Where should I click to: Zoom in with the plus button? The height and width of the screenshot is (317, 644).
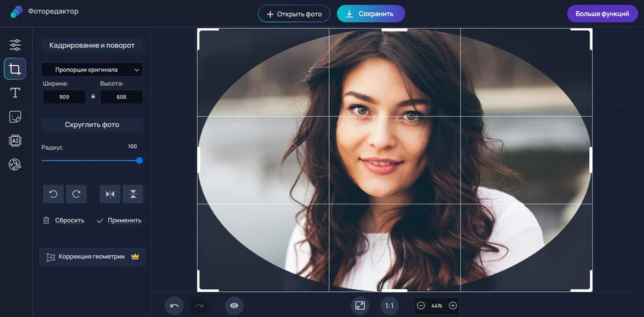click(x=453, y=306)
